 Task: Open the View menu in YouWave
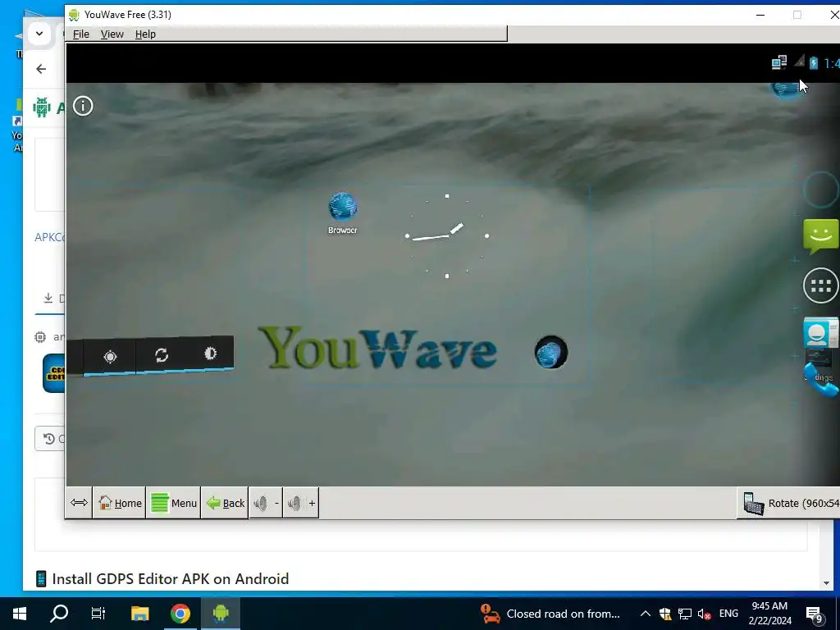coord(112,34)
